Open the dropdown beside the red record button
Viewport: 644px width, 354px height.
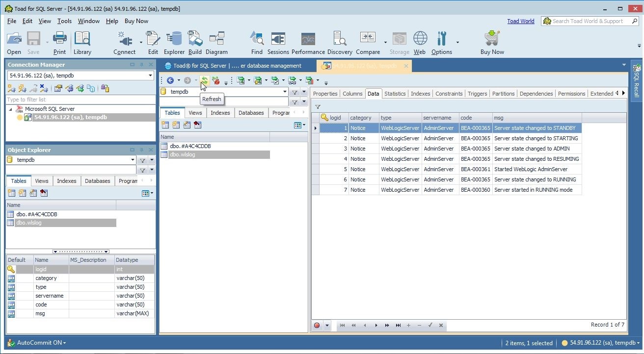pos(327,325)
